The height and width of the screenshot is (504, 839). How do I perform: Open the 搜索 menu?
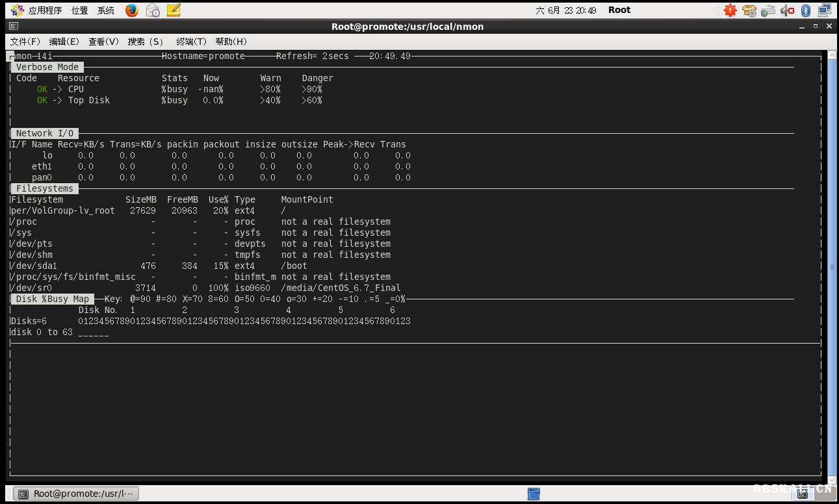tap(147, 41)
